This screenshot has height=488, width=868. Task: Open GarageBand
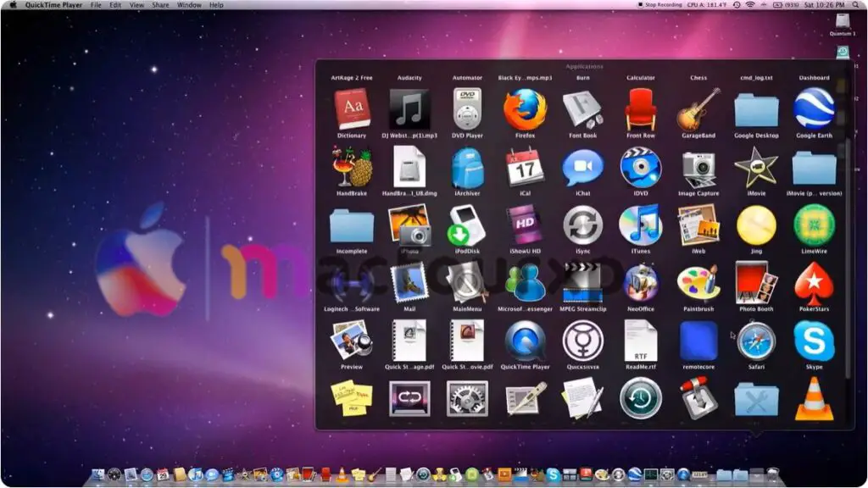(698, 111)
